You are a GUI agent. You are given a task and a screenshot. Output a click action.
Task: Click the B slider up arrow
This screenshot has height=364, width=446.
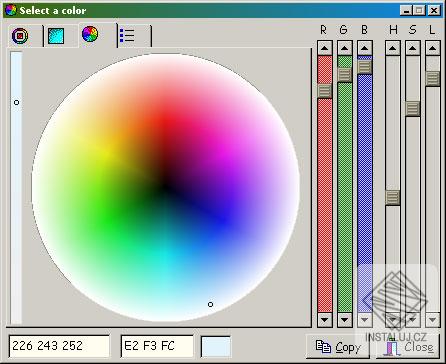(x=365, y=48)
